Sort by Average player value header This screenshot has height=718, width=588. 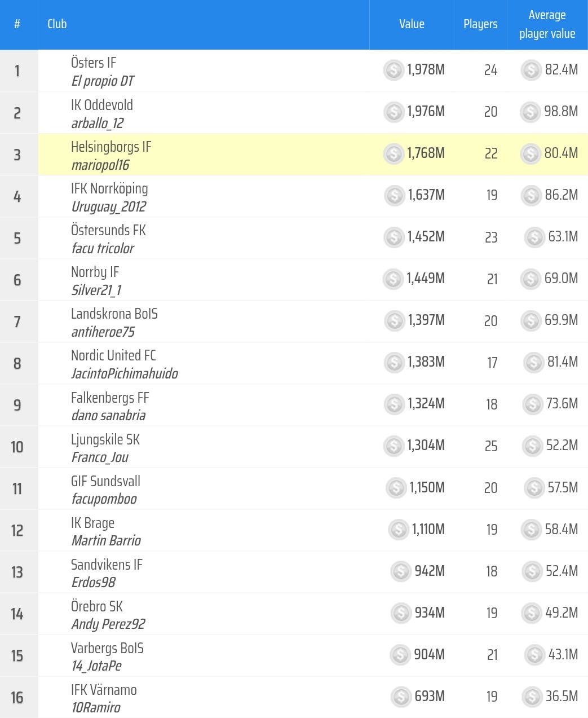pos(547,24)
